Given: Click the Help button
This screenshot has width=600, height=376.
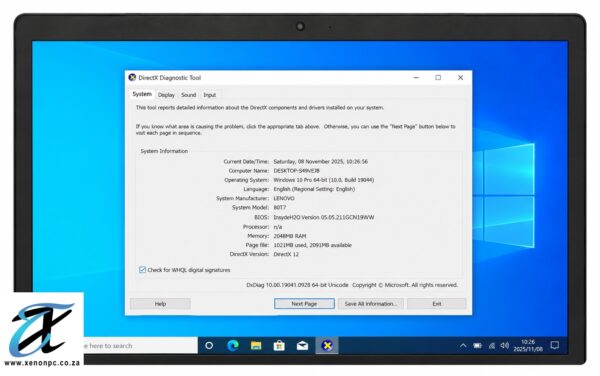Looking at the screenshot, I should click(x=160, y=304).
